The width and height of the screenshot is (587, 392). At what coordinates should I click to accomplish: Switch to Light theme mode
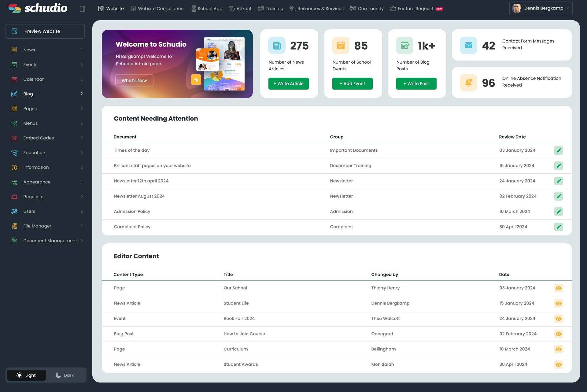(27, 375)
